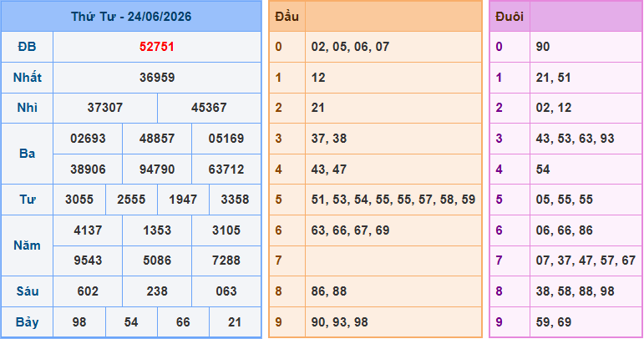
Task: Click the Tư prize number 1947
Action: pos(183,200)
